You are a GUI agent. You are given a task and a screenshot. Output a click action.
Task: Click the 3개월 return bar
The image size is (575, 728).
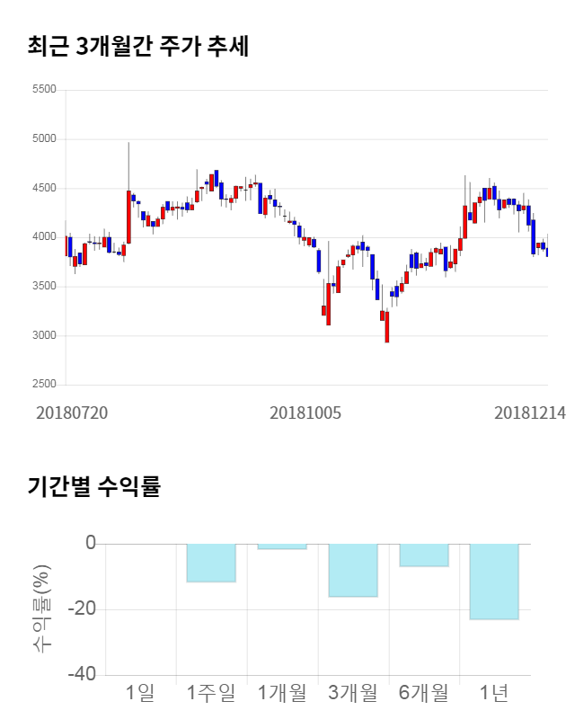point(353,570)
